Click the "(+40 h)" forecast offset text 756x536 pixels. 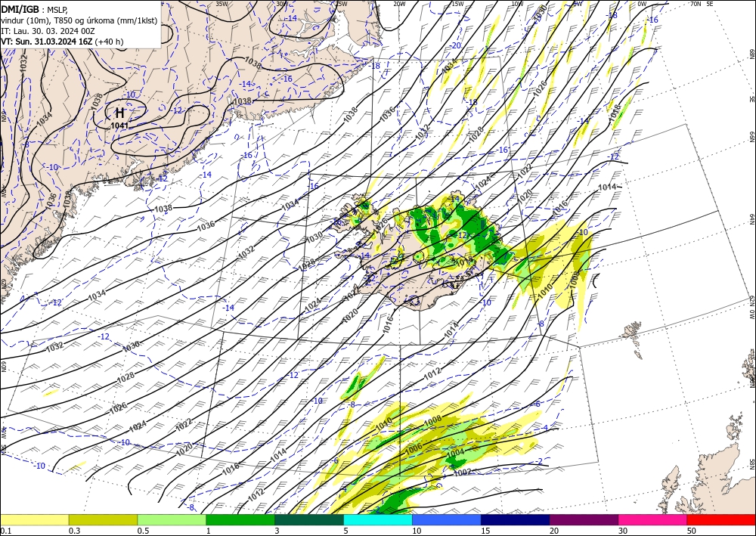(109, 42)
